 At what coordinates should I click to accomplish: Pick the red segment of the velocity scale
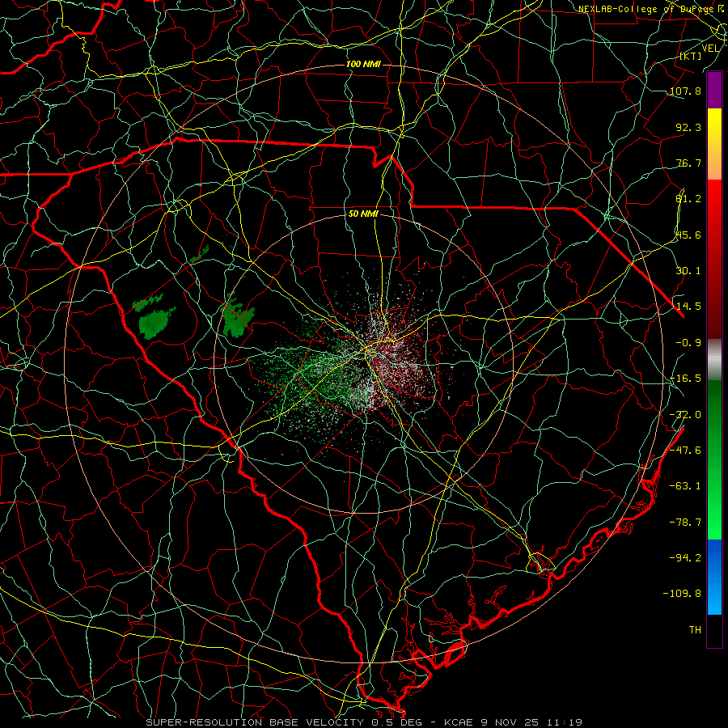pyautogui.click(x=714, y=259)
